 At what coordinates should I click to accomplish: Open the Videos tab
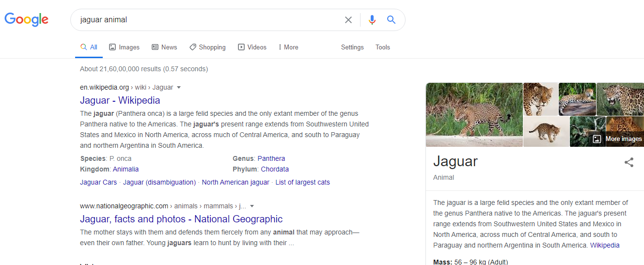click(x=252, y=47)
